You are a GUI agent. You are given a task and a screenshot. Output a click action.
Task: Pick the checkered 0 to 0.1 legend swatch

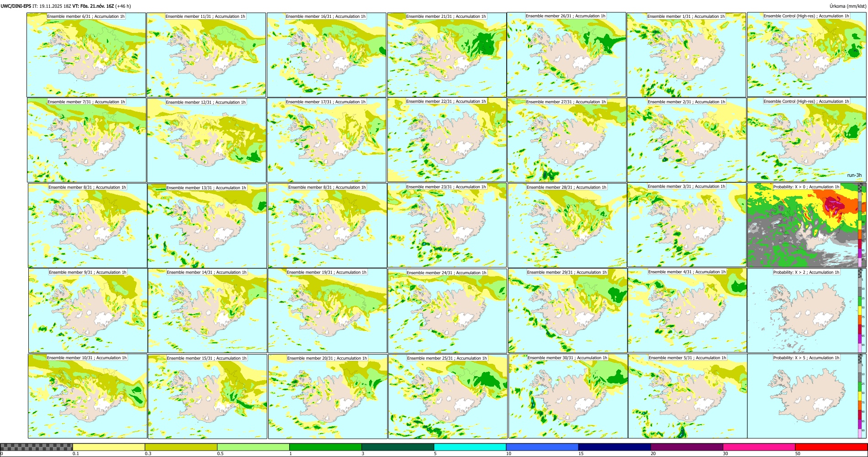click(x=37, y=447)
